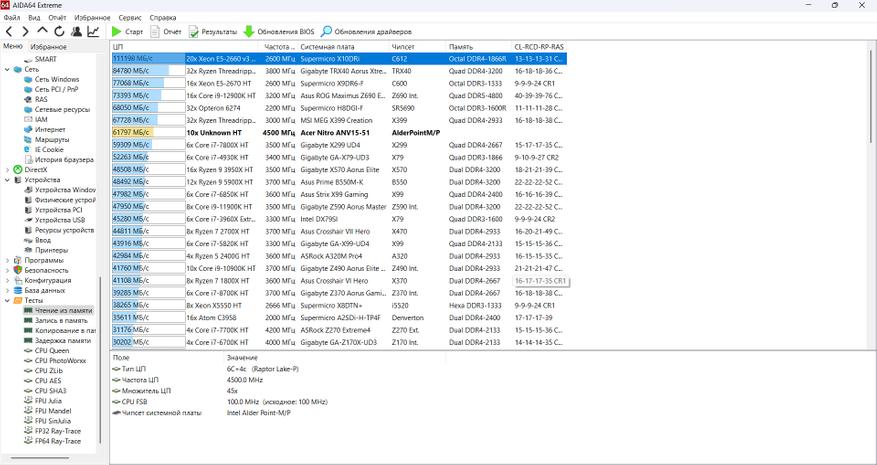Screen dimensions: 877x465
Task: Collapse the Тесты tree node
Action: coord(7,300)
